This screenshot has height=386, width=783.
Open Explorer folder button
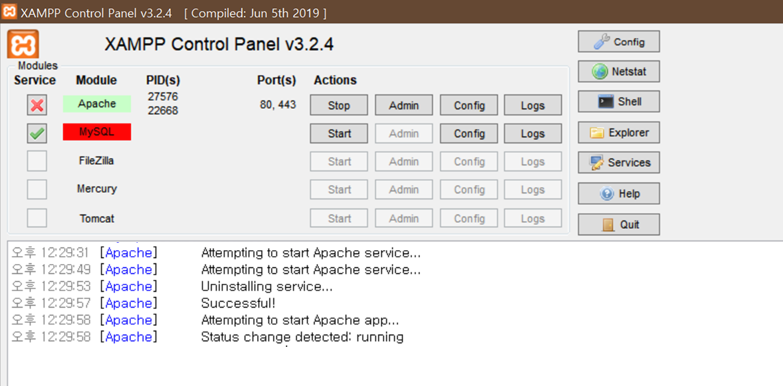point(619,132)
